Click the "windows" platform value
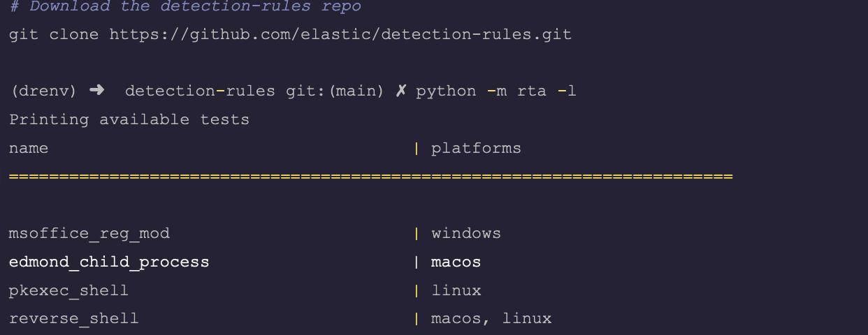868x335 pixels. tap(466, 233)
